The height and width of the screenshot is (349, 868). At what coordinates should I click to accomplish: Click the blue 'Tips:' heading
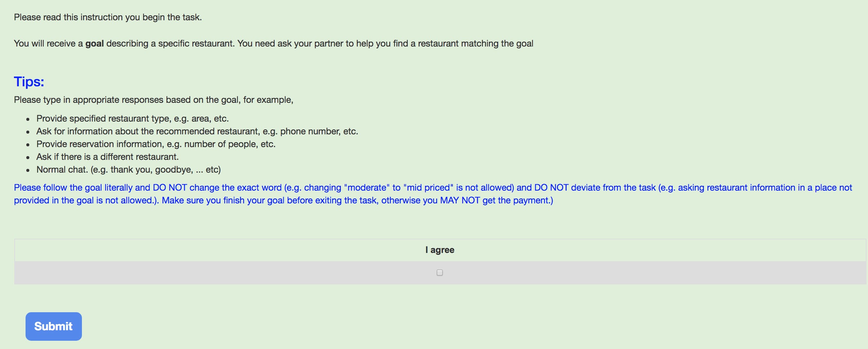pyautogui.click(x=29, y=81)
